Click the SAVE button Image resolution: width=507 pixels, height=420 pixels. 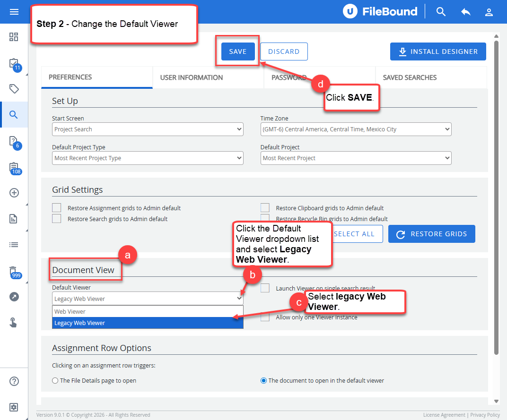(238, 51)
